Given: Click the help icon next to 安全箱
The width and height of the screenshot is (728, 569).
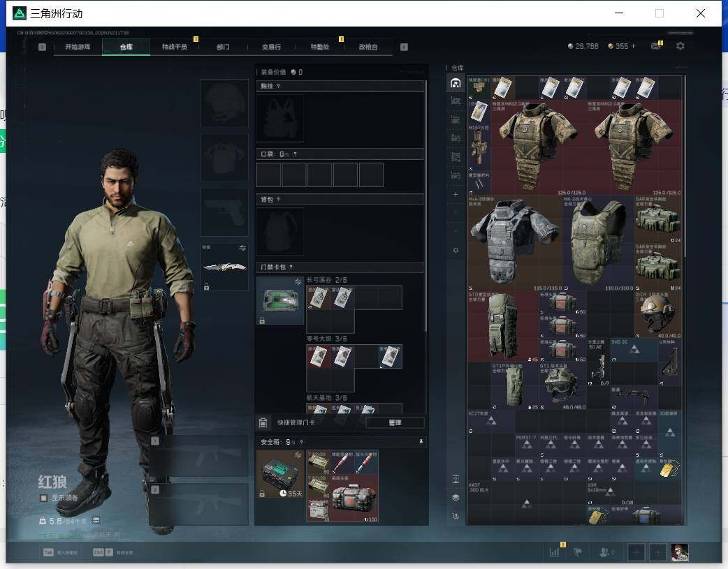Looking at the screenshot, I should (x=301, y=443).
